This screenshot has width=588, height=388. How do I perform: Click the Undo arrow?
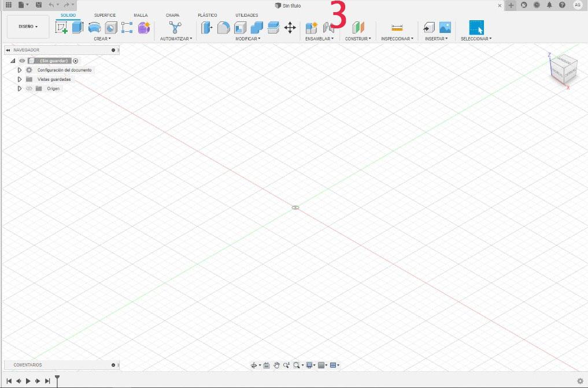51,5
